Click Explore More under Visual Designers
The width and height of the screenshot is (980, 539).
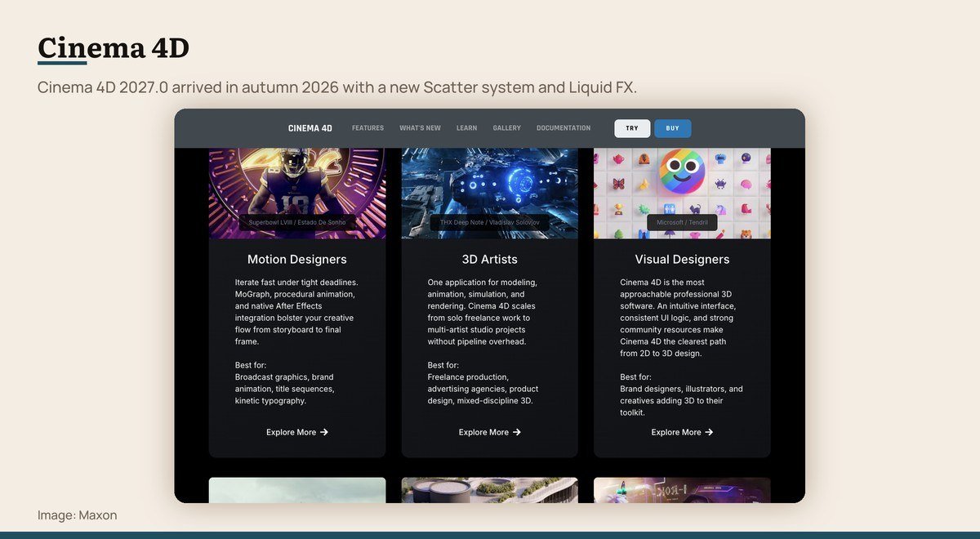click(x=682, y=432)
